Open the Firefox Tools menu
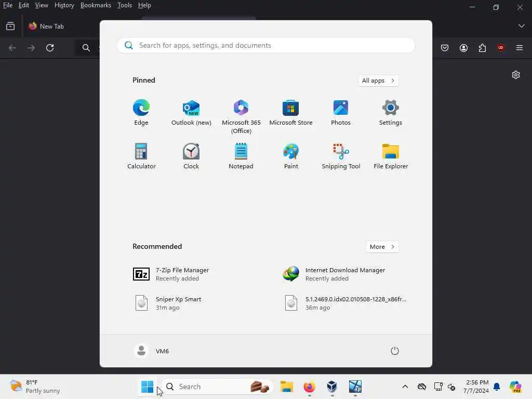Viewport: 532px width, 399px height. pyautogui.click(x=124, y=5)
